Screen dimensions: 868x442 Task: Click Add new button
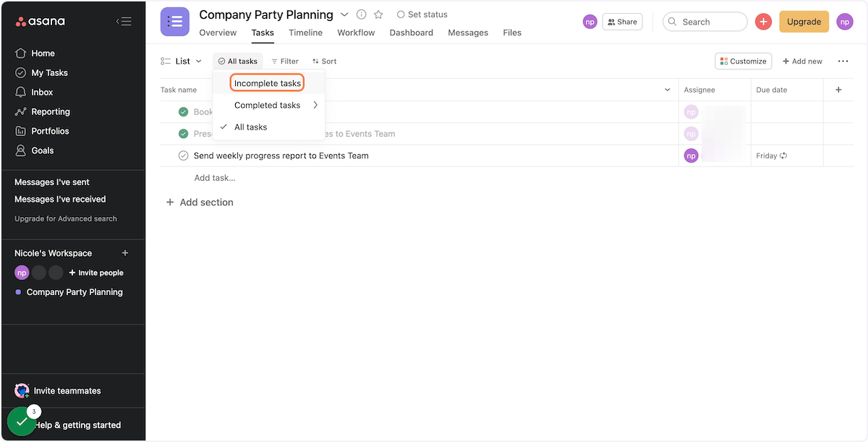(x=802, y=61)
